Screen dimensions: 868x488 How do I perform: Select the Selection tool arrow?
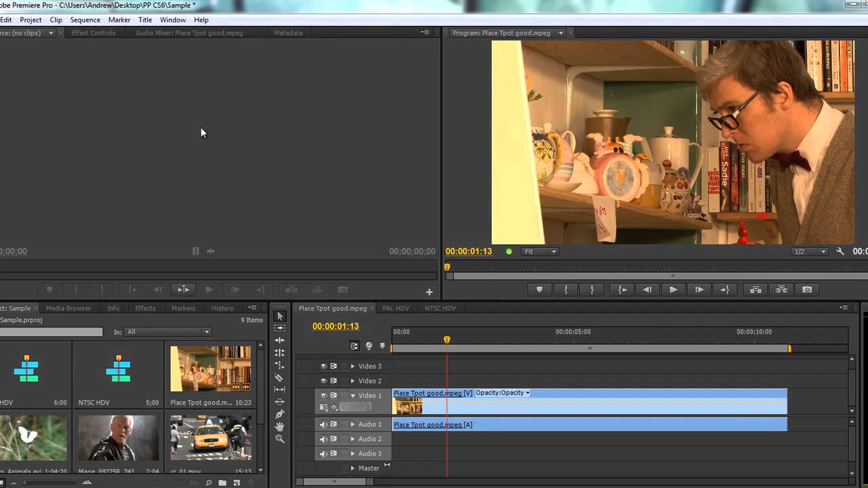pos(279,316)
